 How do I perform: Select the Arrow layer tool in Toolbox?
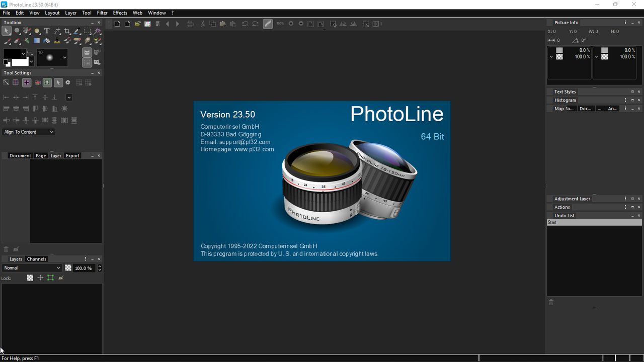tap(7, 31)
